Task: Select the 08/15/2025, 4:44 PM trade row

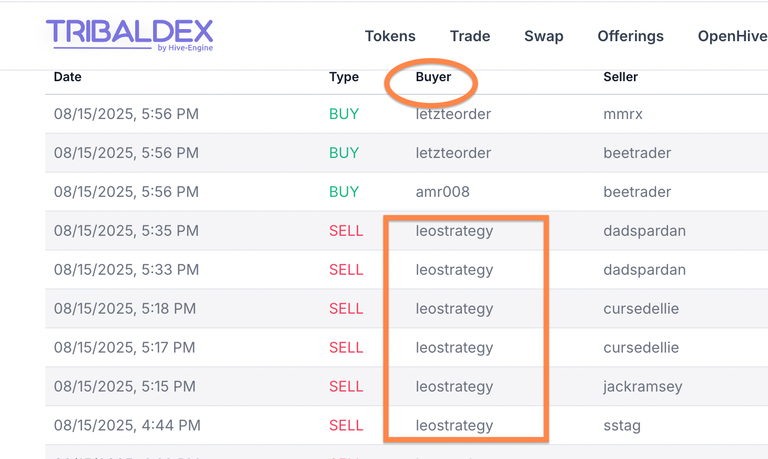Action: point(407,425)
